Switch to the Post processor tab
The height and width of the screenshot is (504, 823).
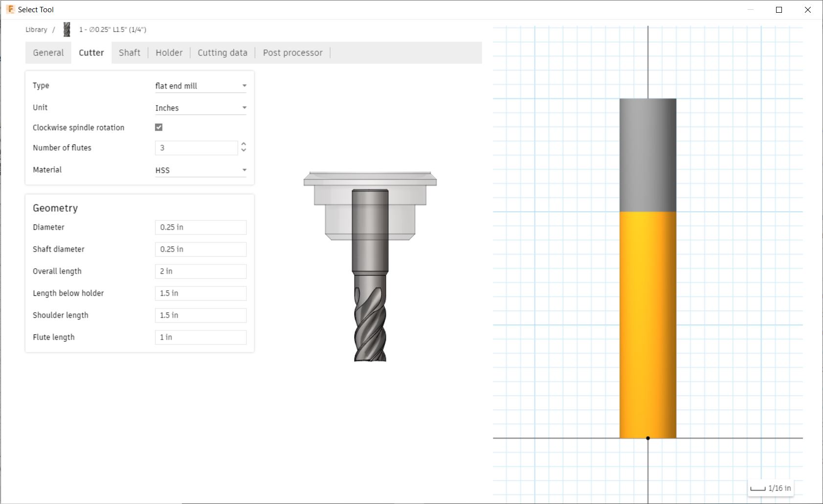(x=293, y=53)
